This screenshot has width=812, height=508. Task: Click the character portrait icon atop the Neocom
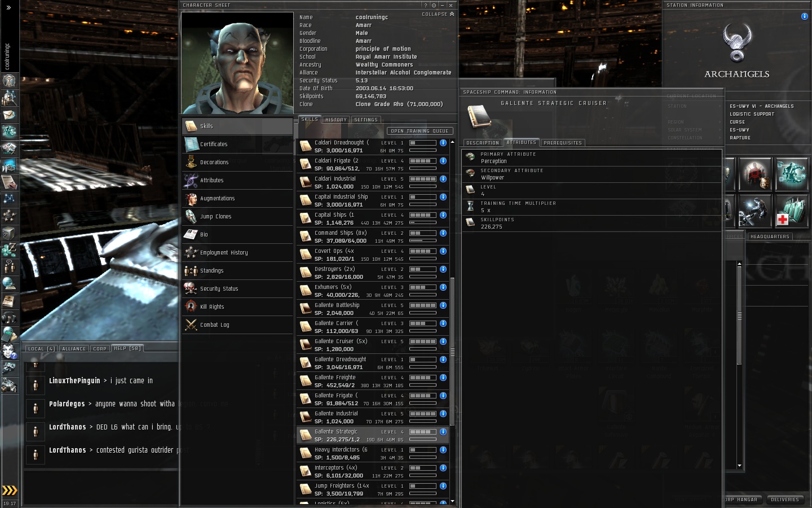click(x=9, y=81)
